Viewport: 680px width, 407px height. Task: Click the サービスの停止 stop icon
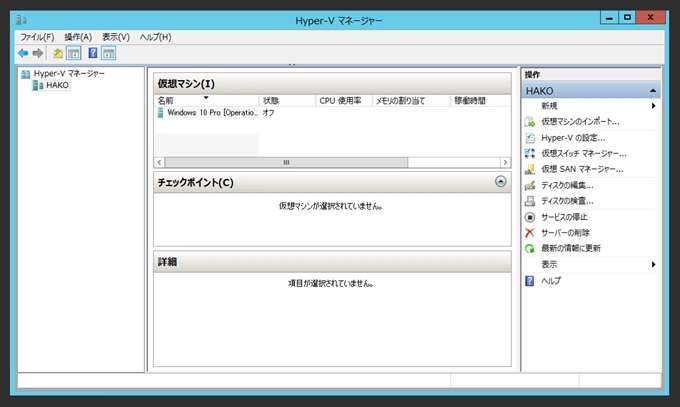click(x=530, y=217)
